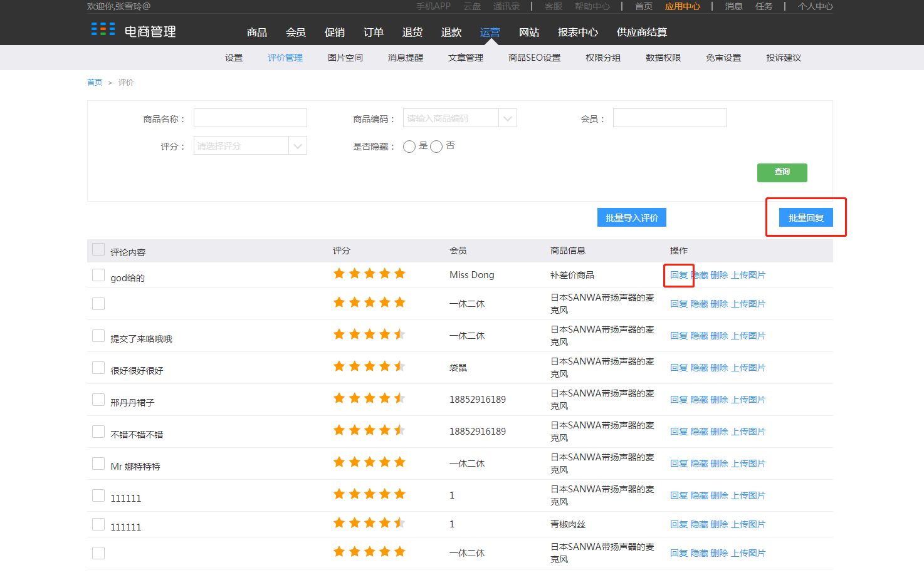Check the box for review Mr 娜特特特
The height and width of the screenshot is (580, 924).
point(98,463)
